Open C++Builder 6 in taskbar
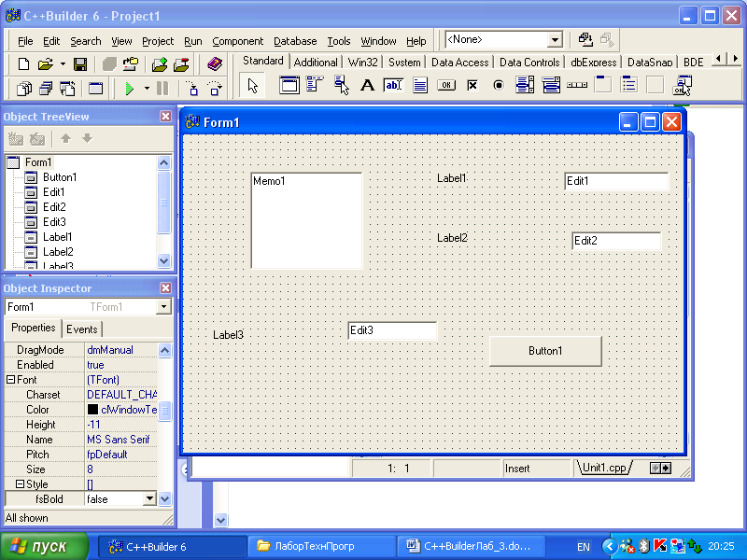 tap(172, 546)
